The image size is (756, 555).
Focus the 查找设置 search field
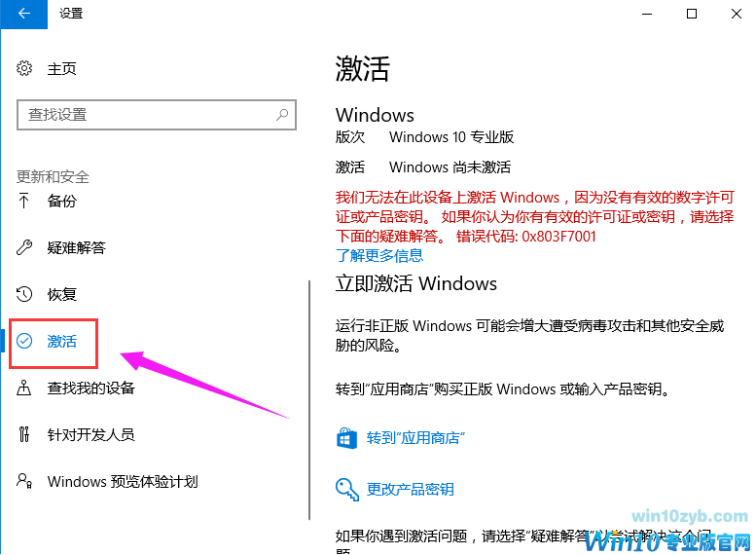(x=157, y=115)
